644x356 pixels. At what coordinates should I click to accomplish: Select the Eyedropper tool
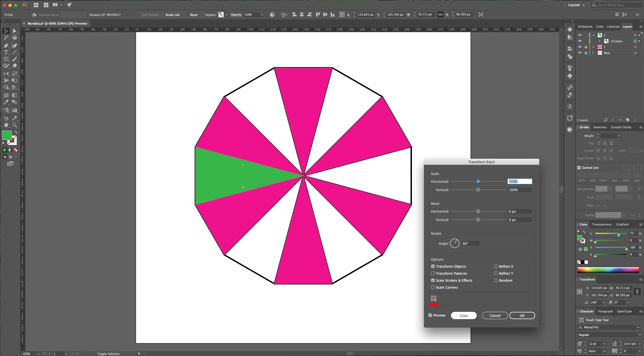pyautogui.click(x=6, y=102)
